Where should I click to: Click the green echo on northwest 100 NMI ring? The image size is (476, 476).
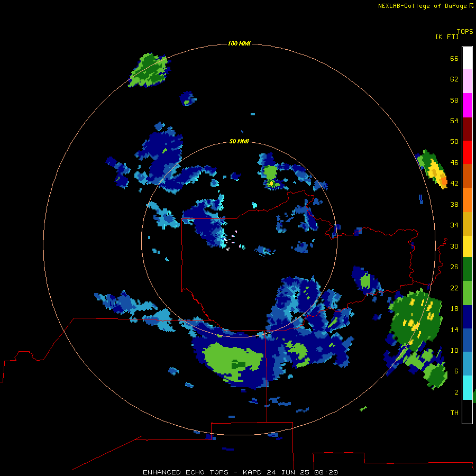pos(149,70)
